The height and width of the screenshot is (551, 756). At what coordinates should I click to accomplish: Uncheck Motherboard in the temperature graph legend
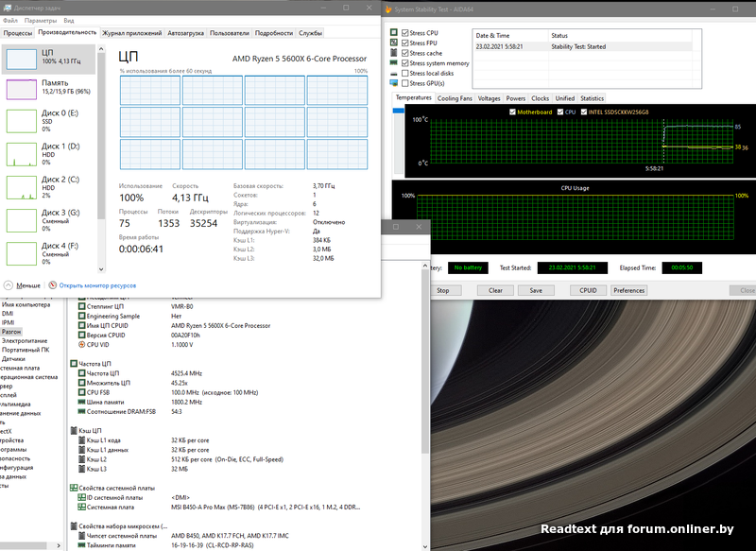coord(512,112)
